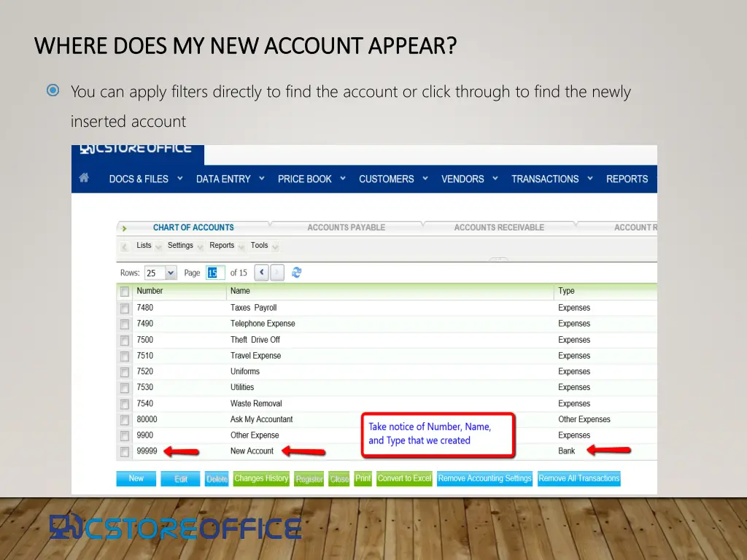Tick the checkbox for account 99999

click(125, 452)
